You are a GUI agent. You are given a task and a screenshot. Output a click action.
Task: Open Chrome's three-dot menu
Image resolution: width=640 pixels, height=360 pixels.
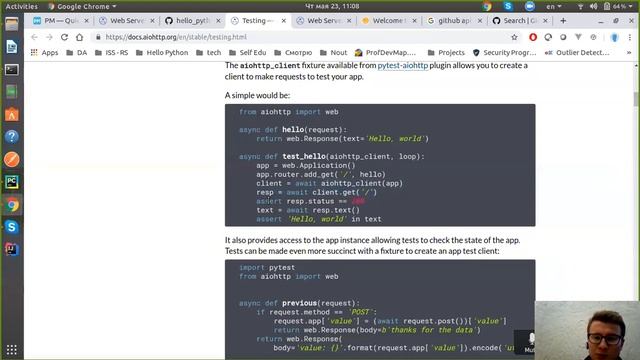click(x=630, y=37)
